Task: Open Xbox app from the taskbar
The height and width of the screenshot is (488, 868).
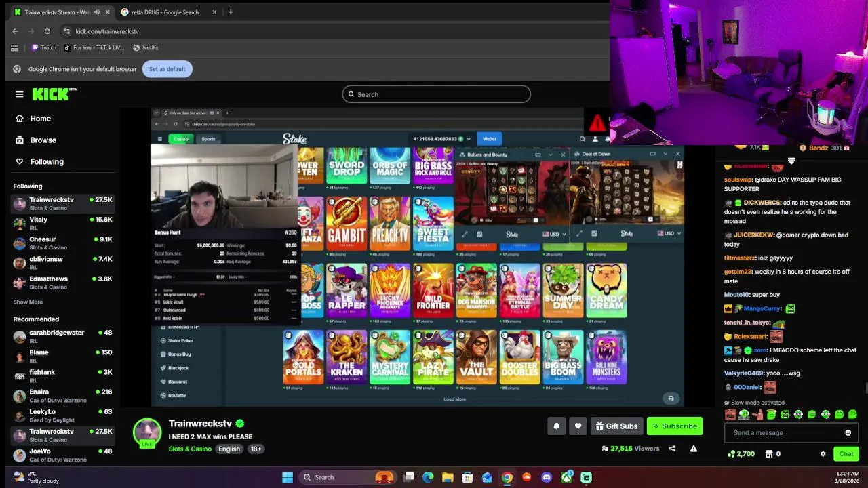Action: click(566, 477)
